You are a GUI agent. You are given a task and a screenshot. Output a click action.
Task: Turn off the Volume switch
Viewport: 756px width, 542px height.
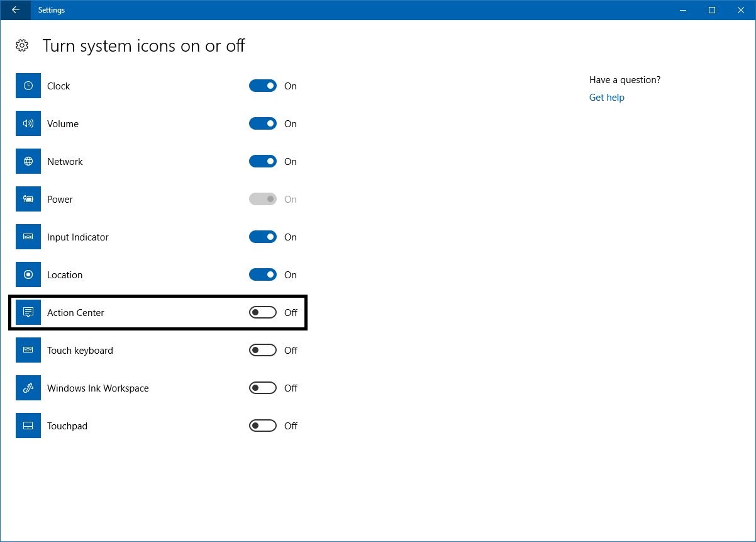[x=263, y=123]
